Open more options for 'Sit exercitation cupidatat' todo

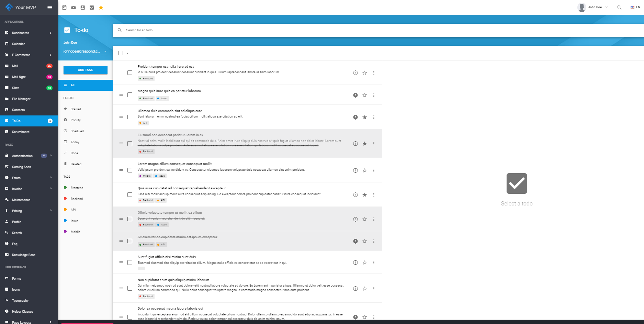(x=374, y=241)
